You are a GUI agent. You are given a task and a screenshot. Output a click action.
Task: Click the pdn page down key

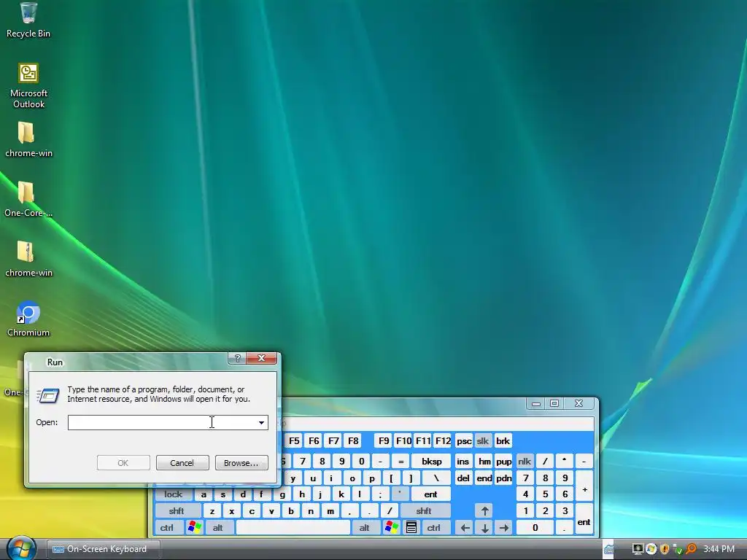pyautogui.click(x=503, y=478)
